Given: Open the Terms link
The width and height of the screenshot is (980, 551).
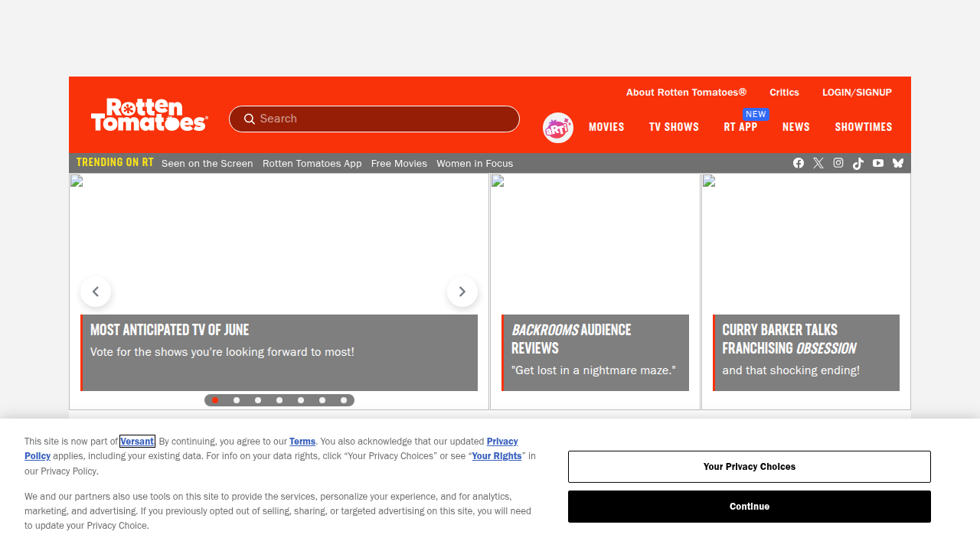Looking at the screenshot, I should (x=302, y=441).
